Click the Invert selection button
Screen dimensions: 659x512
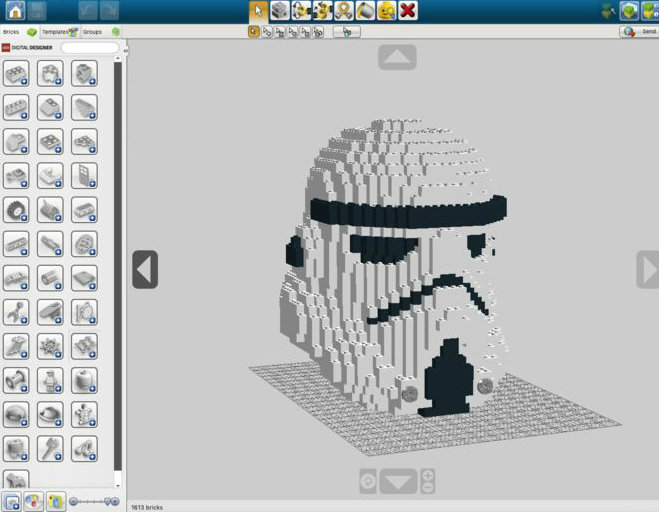click(x=347, y=32)
